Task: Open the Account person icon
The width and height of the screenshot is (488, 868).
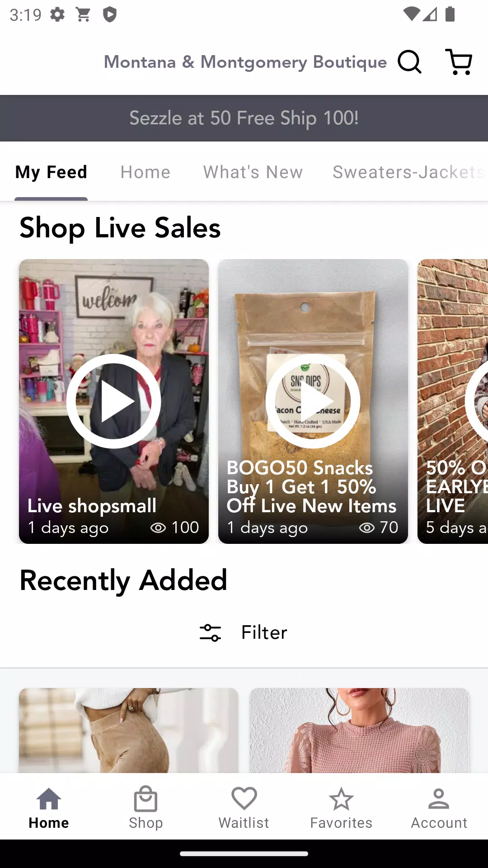Action: pos(439,799)
